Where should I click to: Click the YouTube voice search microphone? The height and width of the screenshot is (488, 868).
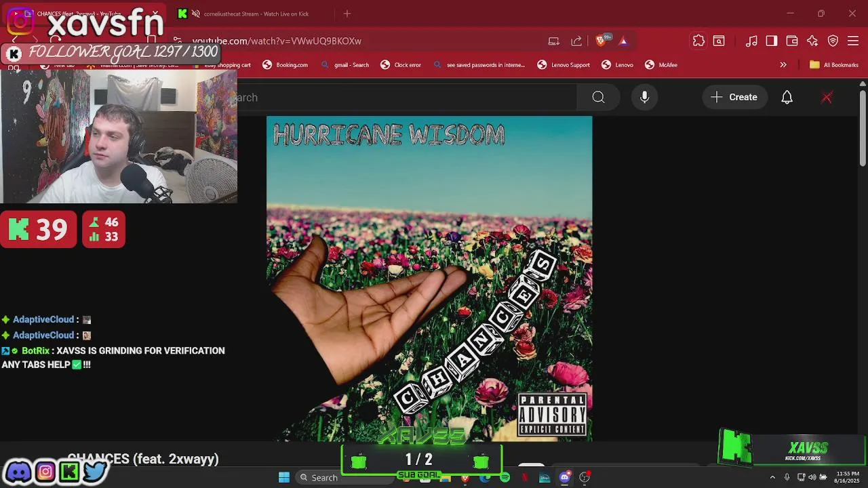pyautogui.click(x=645, y=98)
